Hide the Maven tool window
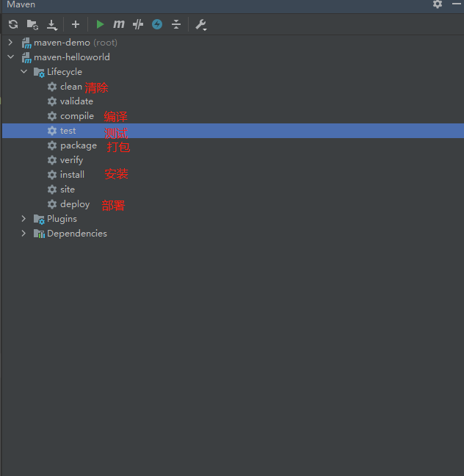The width and height of the screenshot is (464, 476). point(457,4)
